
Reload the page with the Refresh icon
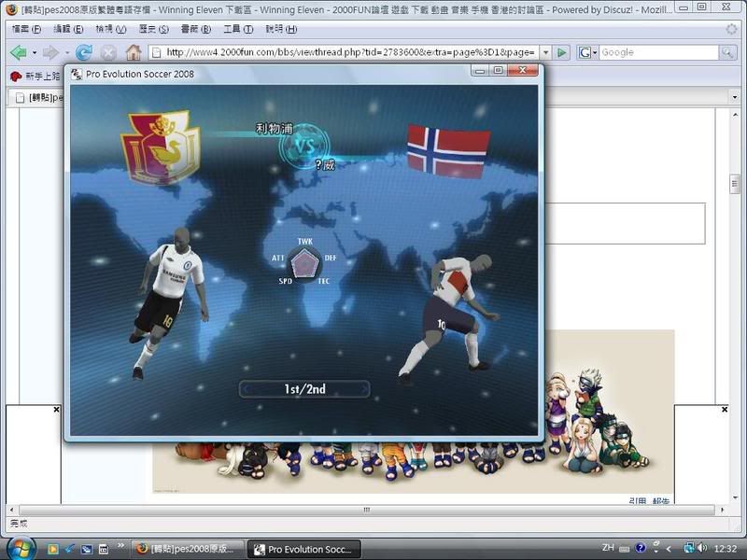84,52
